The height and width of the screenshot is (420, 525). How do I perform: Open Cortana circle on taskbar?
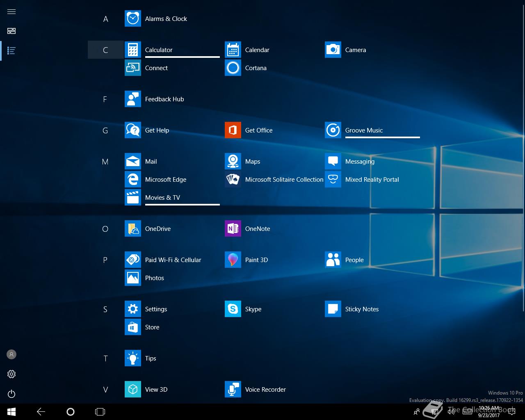[71, 412]
